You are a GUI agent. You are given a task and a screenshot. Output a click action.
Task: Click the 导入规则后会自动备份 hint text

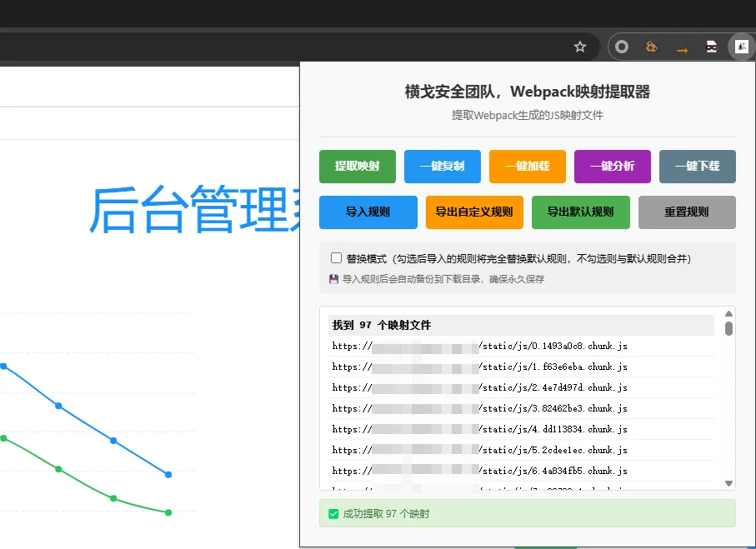(443, 279)
